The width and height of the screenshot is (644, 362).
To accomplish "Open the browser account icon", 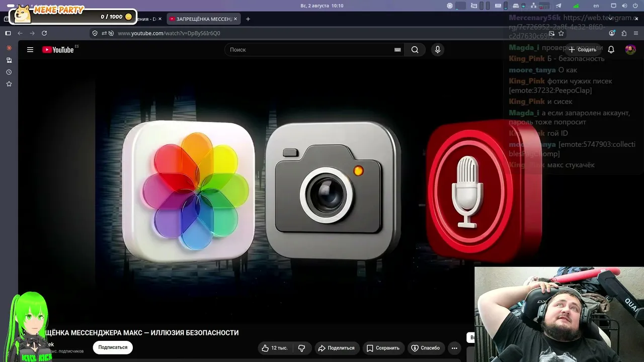I will (612, 33).
